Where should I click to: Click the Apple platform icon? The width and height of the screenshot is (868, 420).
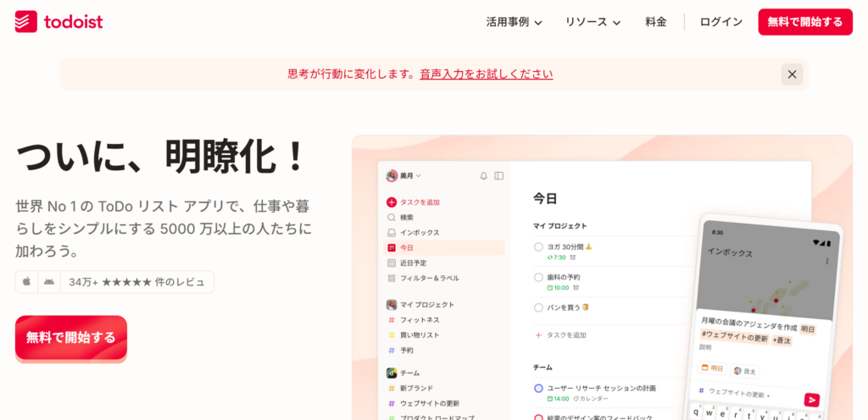(26, 282)
